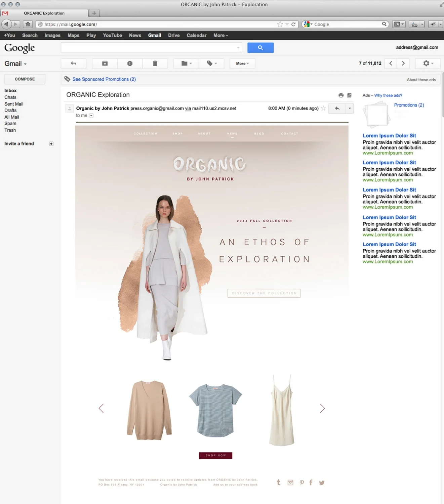Expand recipient details arrow next to 'to me'

(x=91, y=116)
